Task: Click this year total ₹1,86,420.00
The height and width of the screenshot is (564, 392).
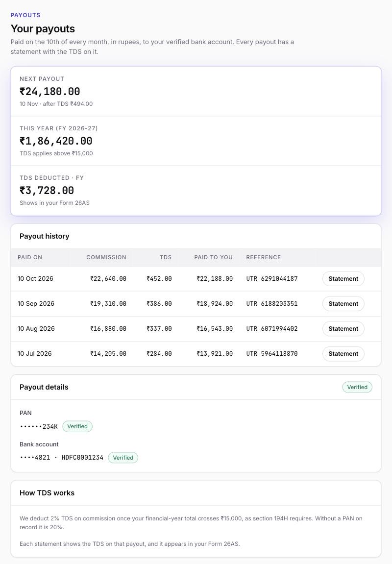Action: point(56,141)
